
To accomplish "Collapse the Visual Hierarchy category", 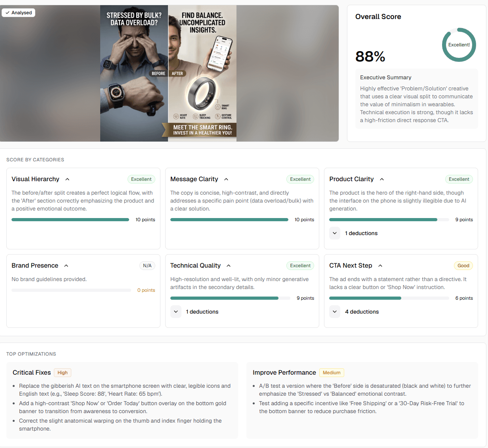I will pos(67,179).
